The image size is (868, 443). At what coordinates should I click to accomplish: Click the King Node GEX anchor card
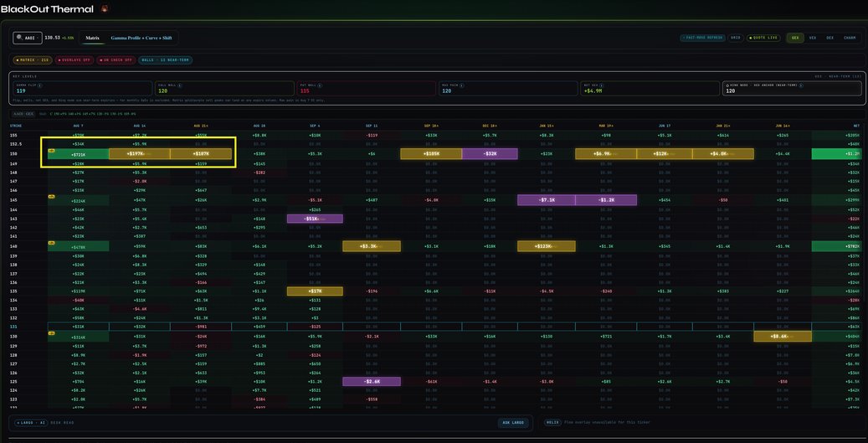tap(792, 89)
